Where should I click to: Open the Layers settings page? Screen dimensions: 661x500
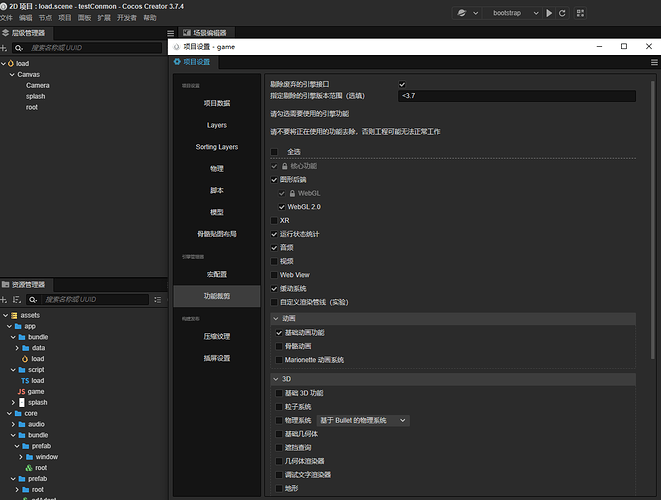tap(217, 125)
